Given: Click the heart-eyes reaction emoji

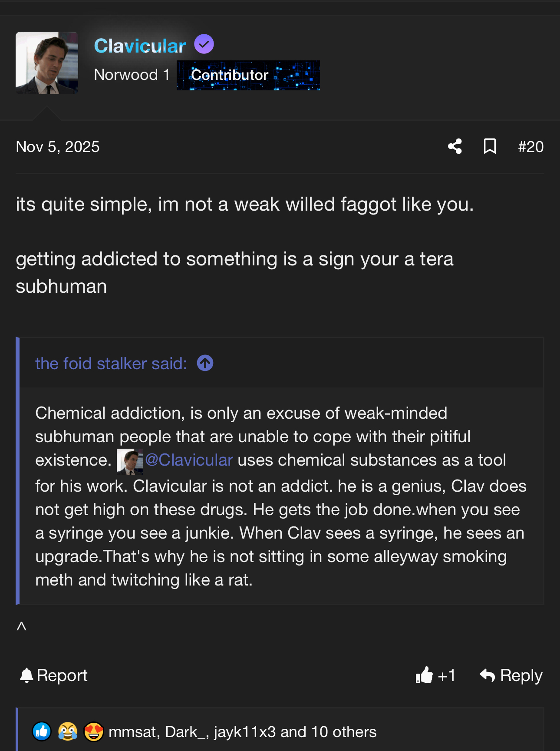Looking at the screenshot, I should click(x=93, y=731).
